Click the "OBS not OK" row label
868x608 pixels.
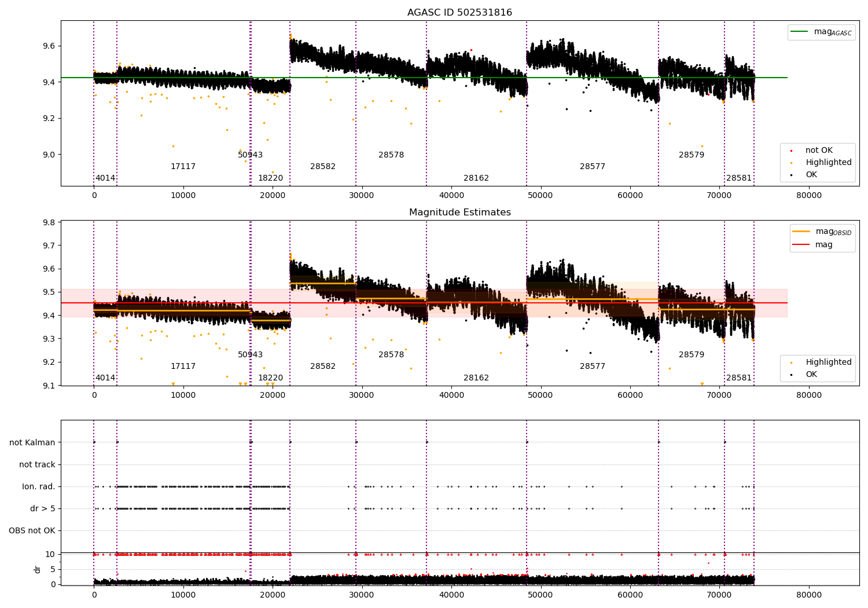click(x=32, y=530)
